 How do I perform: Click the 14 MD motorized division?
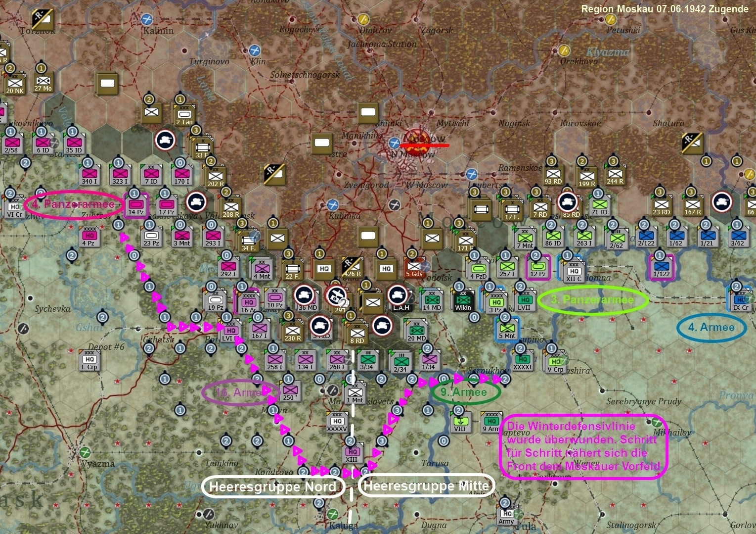(x=432, y=300)
